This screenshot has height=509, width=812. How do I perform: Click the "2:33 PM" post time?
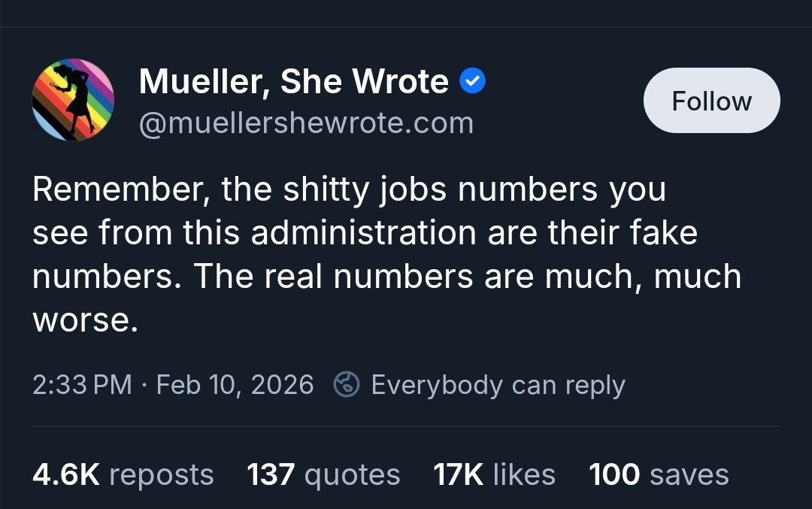pyautogui.click(x=83, y=385)
